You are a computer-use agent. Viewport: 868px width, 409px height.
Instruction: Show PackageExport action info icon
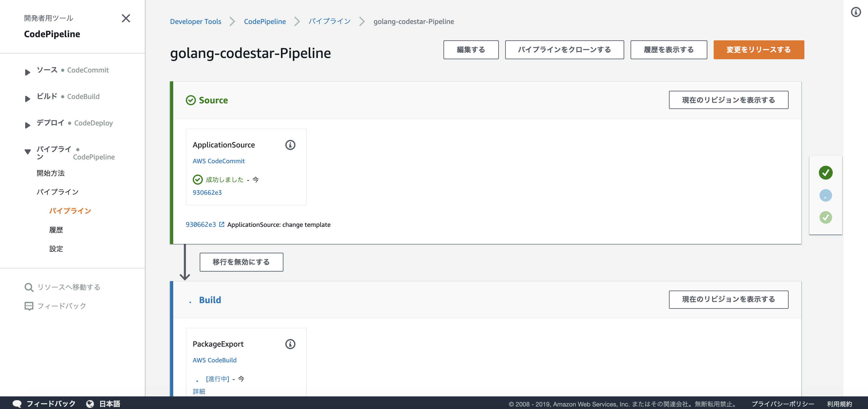click(x=290, y=344)
